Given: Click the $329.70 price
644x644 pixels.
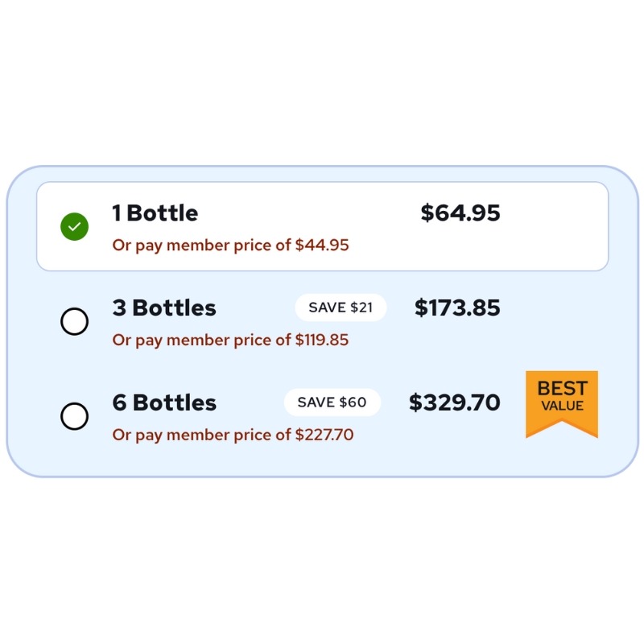Looking at the screenshot, I should coord(455,402).
